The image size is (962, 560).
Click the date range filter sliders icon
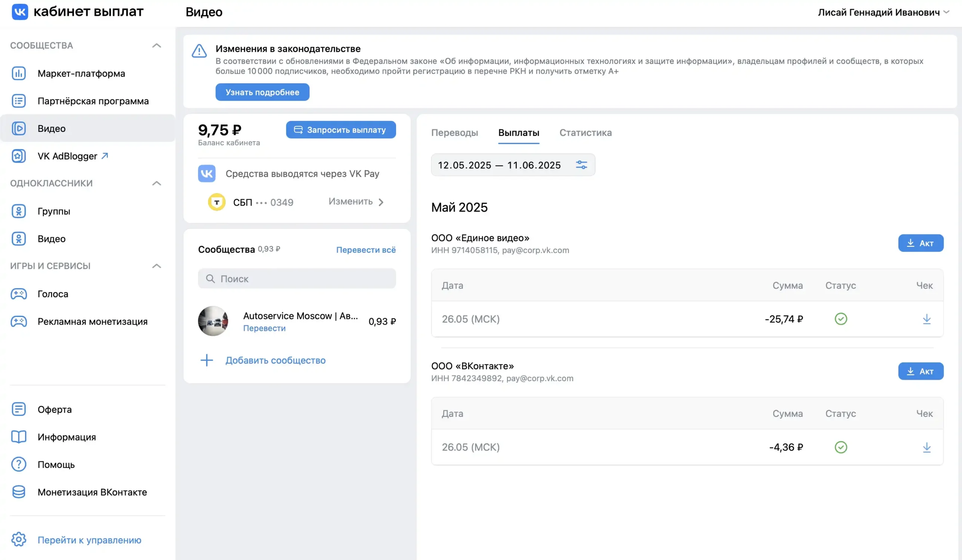[581, 165]
